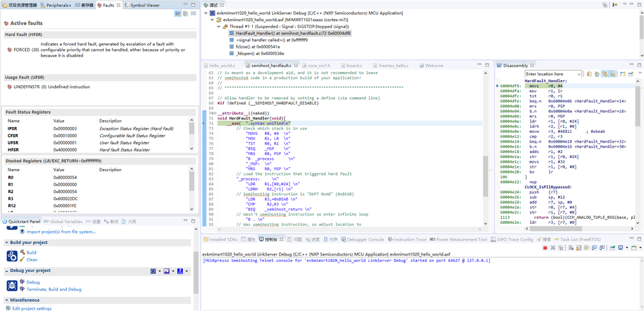The image size is (644, 311).
Task: Click 'Edit project settings' link
Action: pyautogui.click(x=32, y=308)
